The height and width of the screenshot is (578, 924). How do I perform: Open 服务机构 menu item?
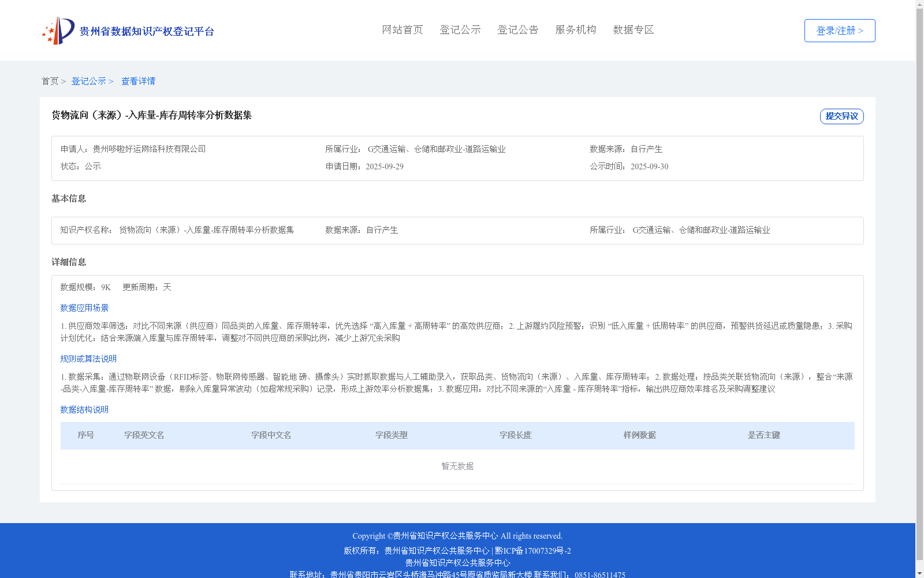click(x=576, y=29)
